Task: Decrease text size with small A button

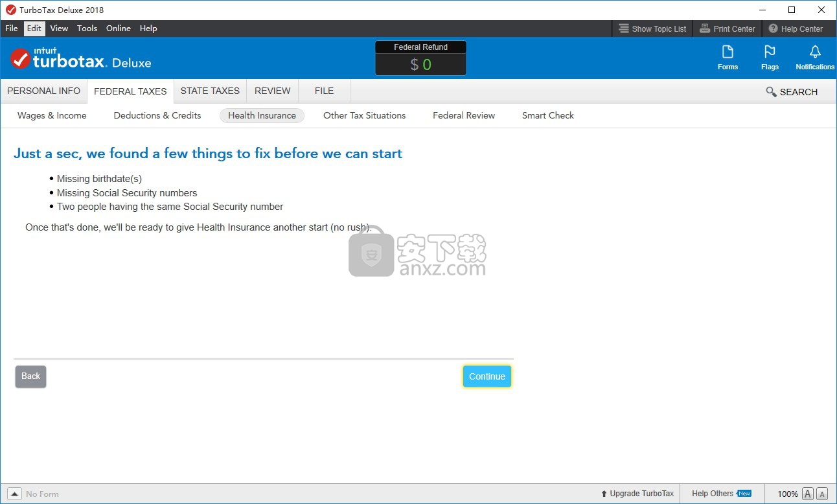Action: pyautogui.click(x=822, y=494)
